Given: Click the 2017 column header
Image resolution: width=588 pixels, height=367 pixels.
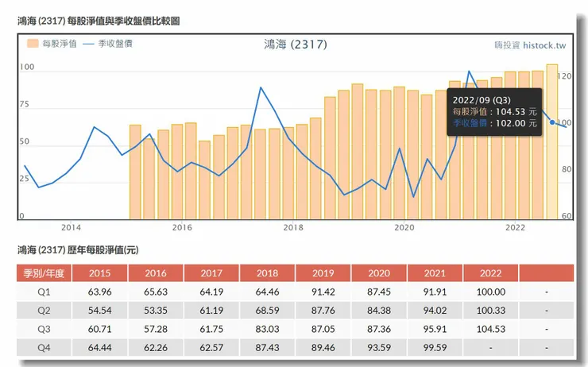Looking at the screenshot, I should pyautogui.click(x=211, y=273).
